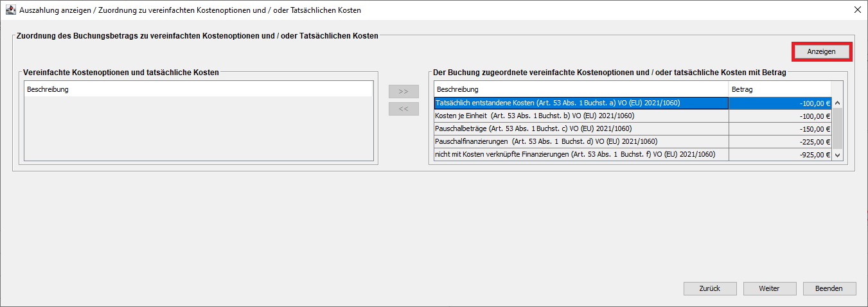The height and width of the screenshot is (307, 868).
Task: Click the table's vertical scrollbar thumb
Action: coord(837,128)
